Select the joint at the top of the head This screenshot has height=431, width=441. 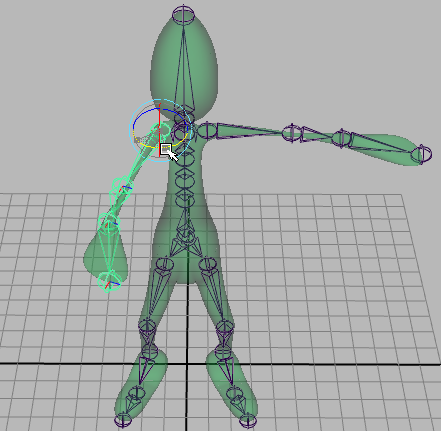point(183,14)
